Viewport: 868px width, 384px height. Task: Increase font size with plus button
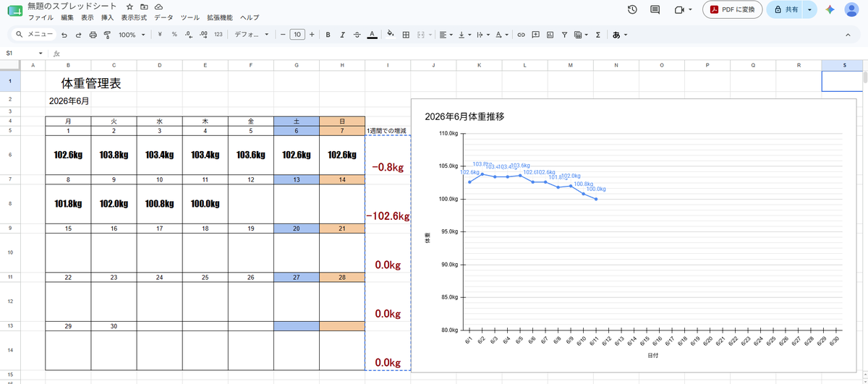pyautogui.click(x=311, y=34)
